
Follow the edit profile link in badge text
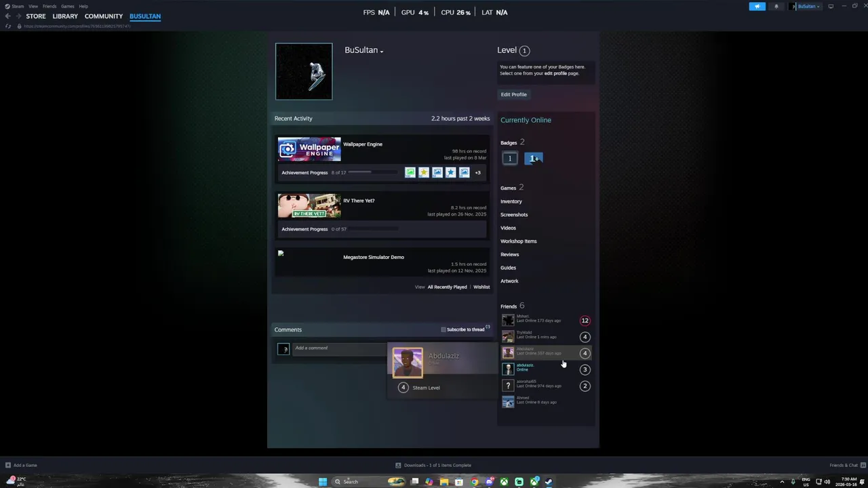555,73
